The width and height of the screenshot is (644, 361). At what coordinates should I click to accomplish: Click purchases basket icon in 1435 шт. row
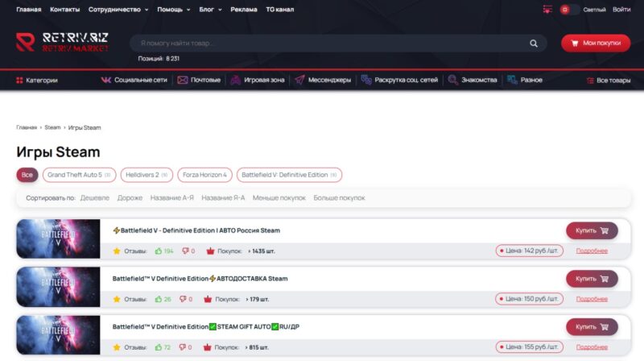210,251
